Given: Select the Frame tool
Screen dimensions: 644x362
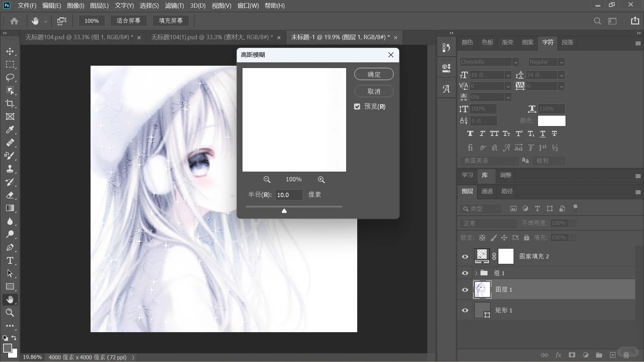Looking at the screenshot, I should [10, 117].
